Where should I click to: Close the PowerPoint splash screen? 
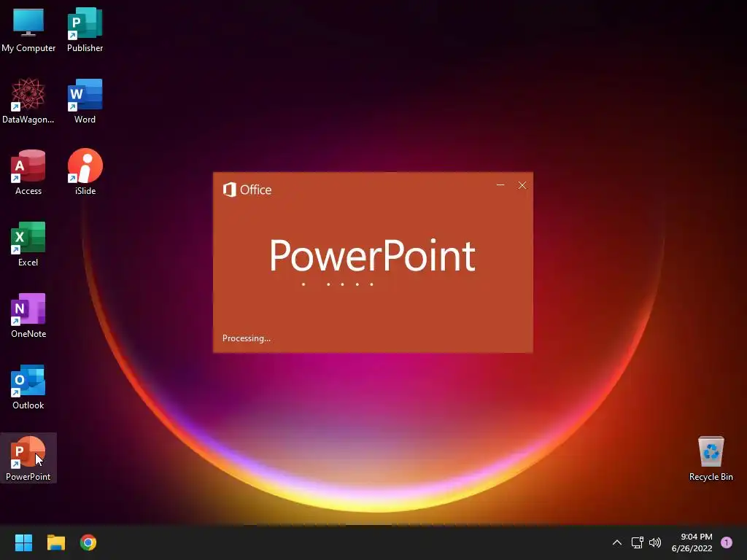click(x=522, y=185)
